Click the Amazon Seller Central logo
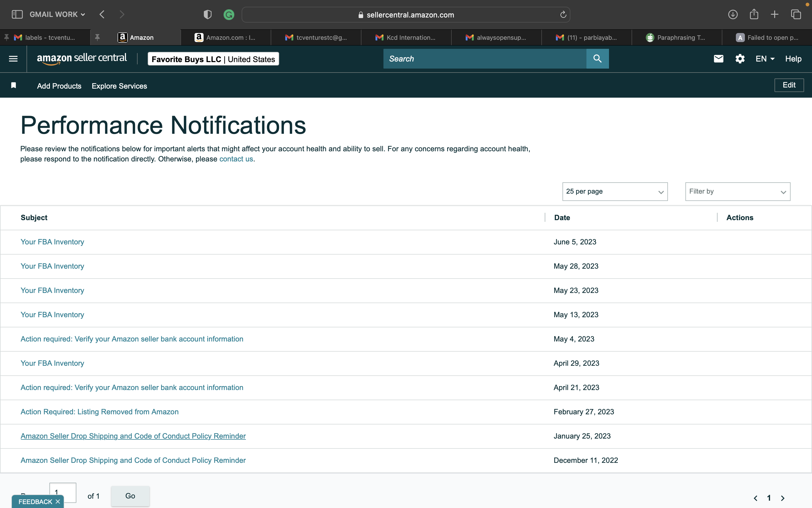 (x=82, y=58)
